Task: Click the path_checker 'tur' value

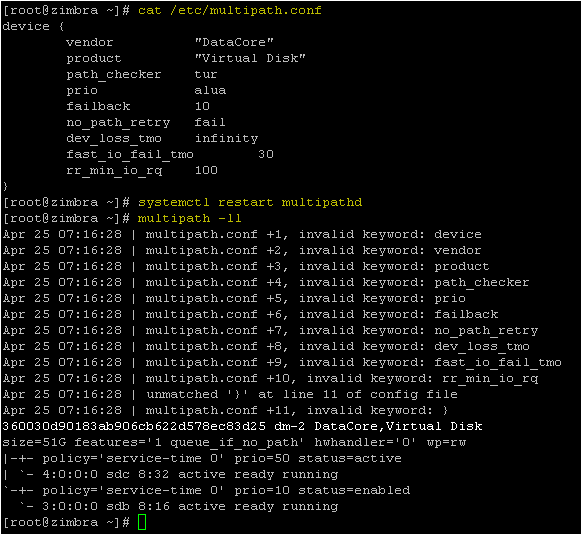Action: pos(206,74)
